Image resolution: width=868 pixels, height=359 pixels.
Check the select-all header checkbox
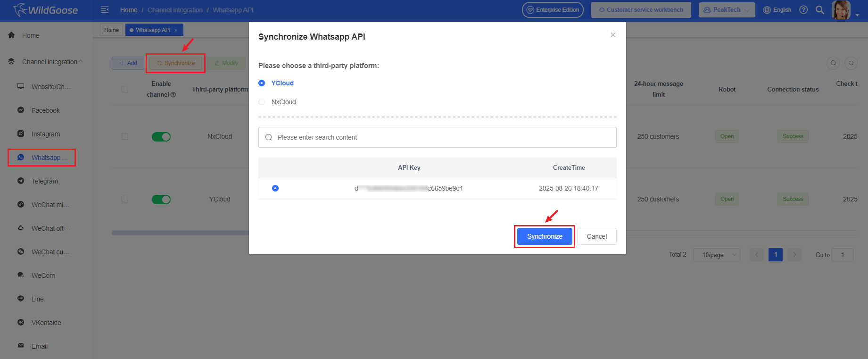point(125,89)
